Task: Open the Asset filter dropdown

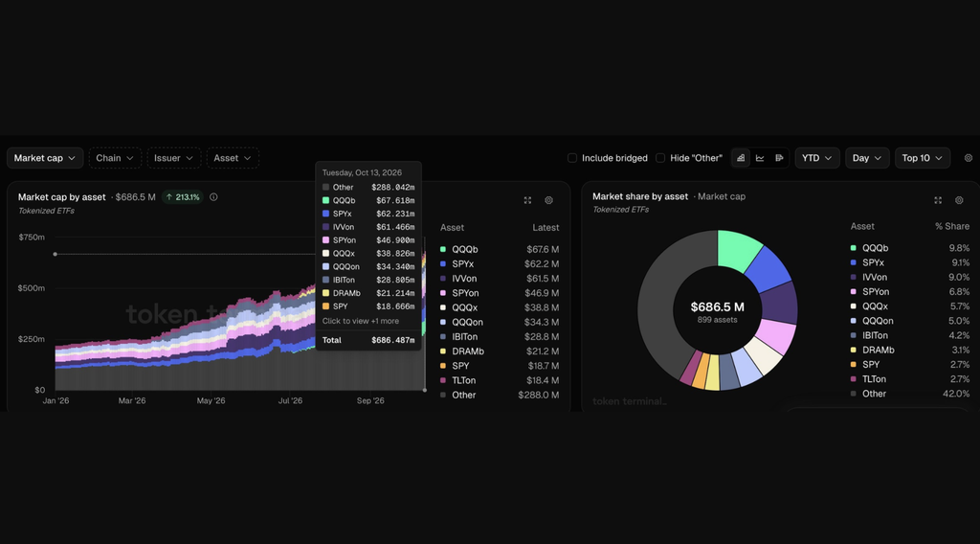Action: pos(233,158)
